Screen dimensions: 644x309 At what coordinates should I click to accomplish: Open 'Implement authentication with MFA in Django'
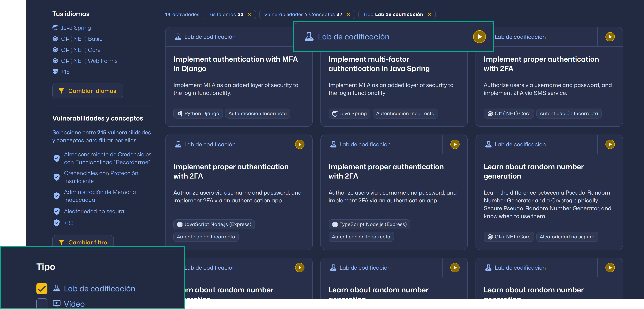pyautogui.click(x=236, y=64)
